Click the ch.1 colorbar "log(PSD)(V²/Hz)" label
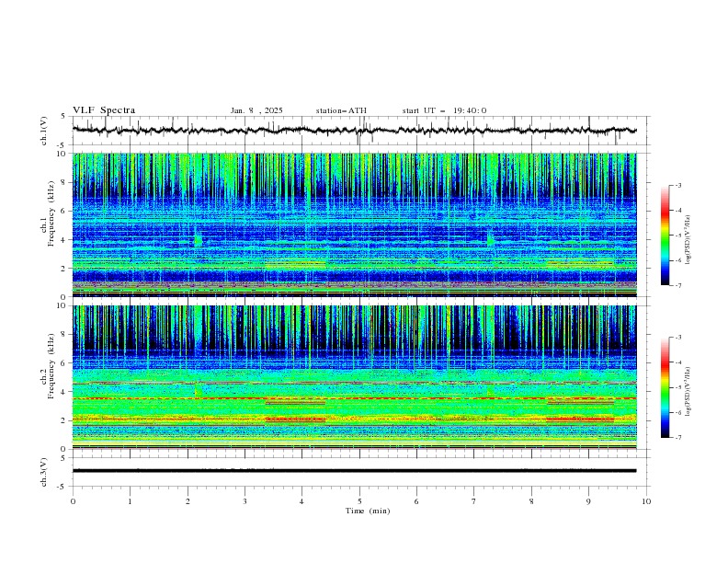 tap(688, 240)
